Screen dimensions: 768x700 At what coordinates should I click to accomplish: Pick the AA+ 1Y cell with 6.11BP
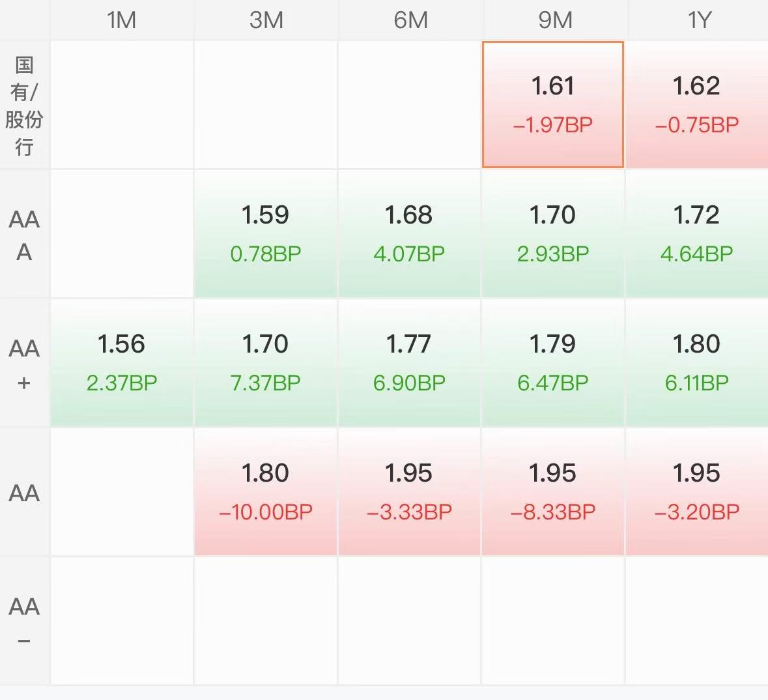click(697, 363)
